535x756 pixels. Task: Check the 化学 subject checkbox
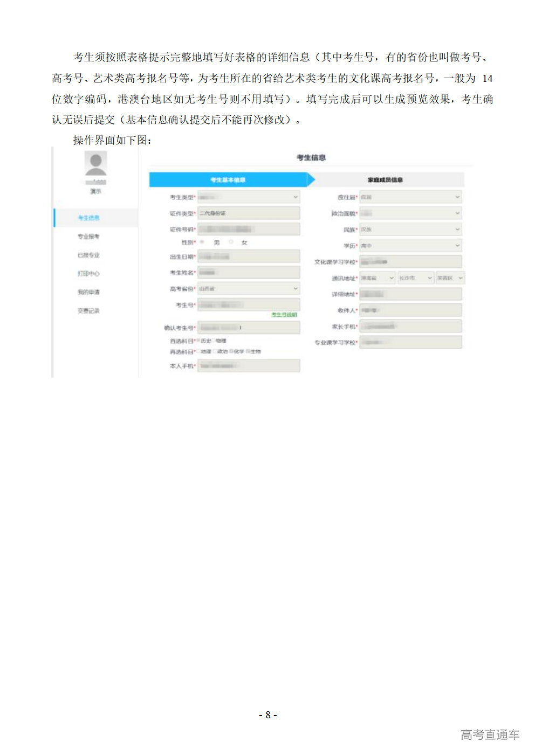click(x=231, y=352)
